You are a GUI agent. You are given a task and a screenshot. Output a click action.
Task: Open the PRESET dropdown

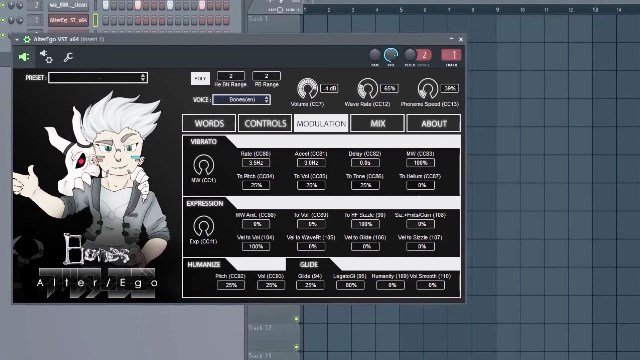pos(98,78)
